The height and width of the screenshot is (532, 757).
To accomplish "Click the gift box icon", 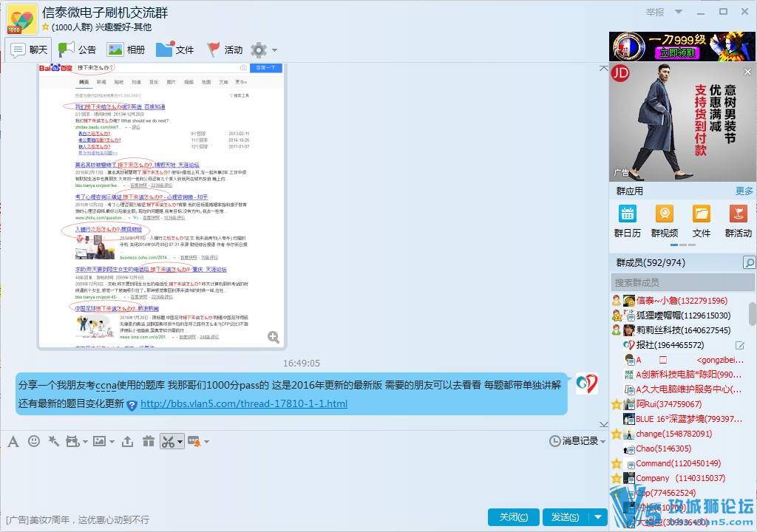I will point(149,441).
